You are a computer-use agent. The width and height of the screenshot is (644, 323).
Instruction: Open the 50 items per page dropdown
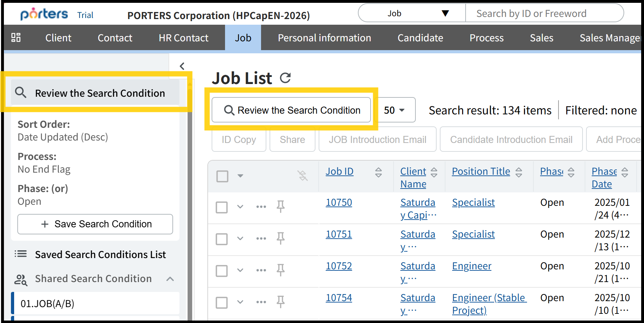394,110
